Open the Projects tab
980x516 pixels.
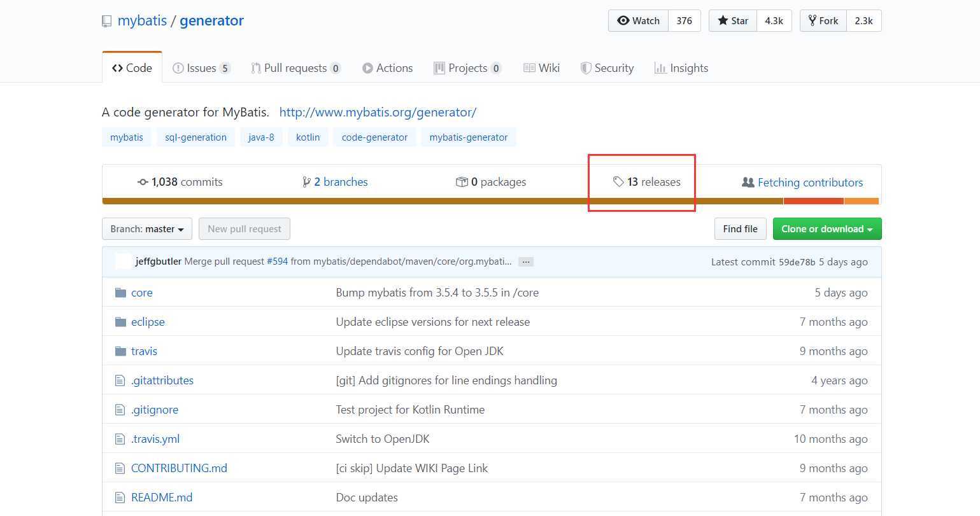click(x=467, y=68)
